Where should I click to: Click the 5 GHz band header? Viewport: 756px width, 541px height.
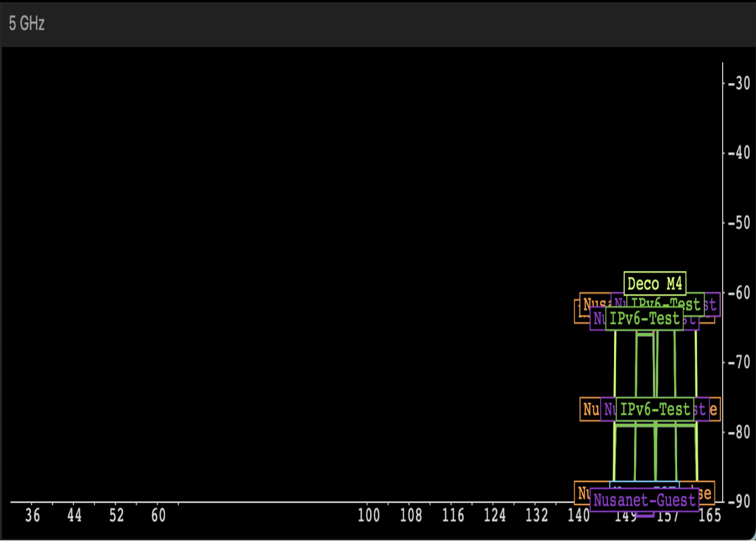tap(27, 24)
